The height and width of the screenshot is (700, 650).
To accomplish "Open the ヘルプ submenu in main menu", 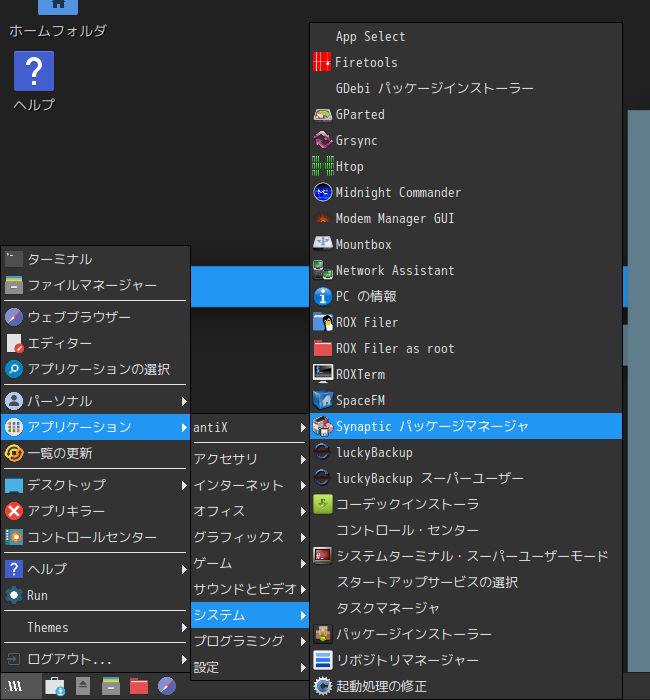I will [x=96, y=569].
